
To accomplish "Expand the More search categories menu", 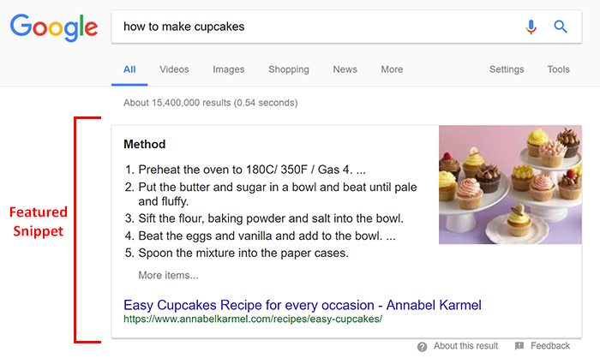I will [392, 69].
